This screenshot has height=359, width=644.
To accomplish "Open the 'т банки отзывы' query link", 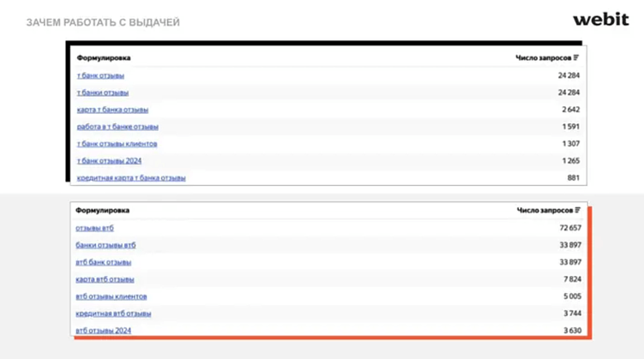I will (x=103, y=93).
